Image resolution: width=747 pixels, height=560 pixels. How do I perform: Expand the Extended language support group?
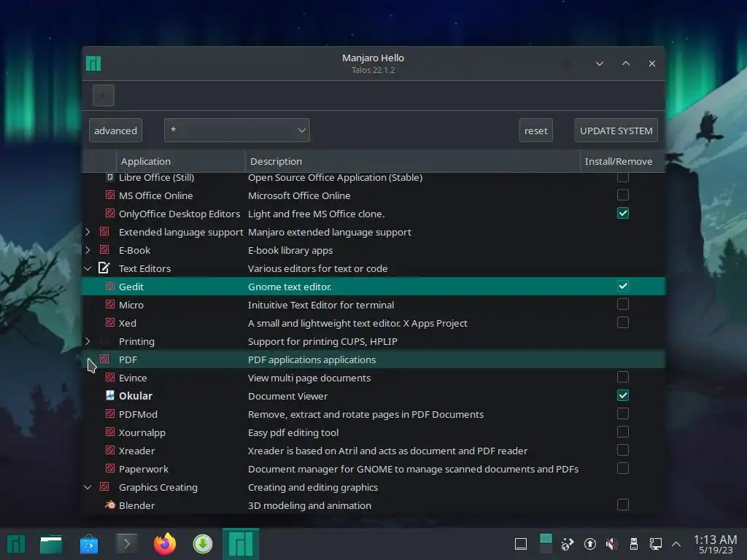[88, 232]
